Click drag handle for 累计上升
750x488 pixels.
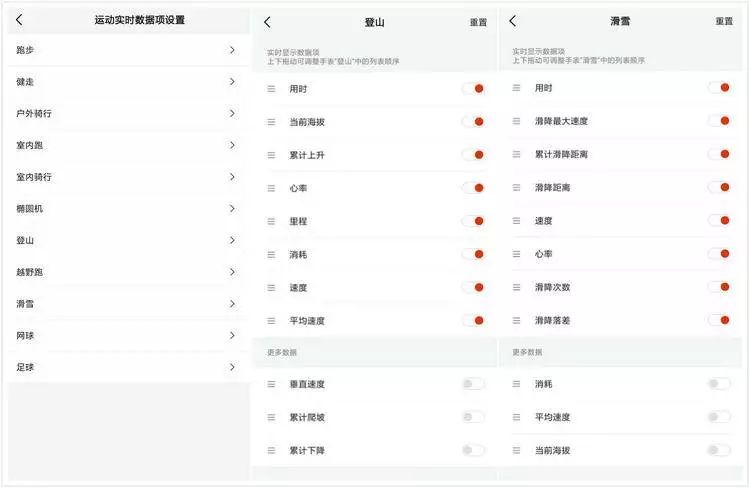tap(271, 155)
